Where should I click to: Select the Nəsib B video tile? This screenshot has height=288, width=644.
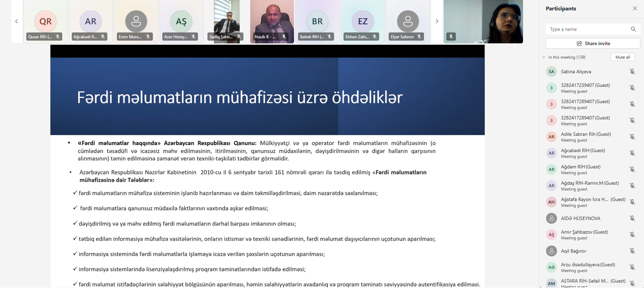(x=272, y=22)
